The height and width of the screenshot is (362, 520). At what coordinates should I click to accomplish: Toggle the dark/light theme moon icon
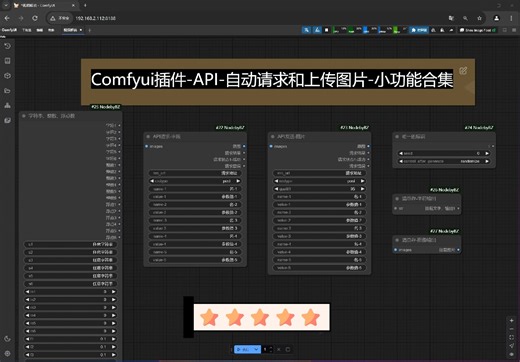7,339
